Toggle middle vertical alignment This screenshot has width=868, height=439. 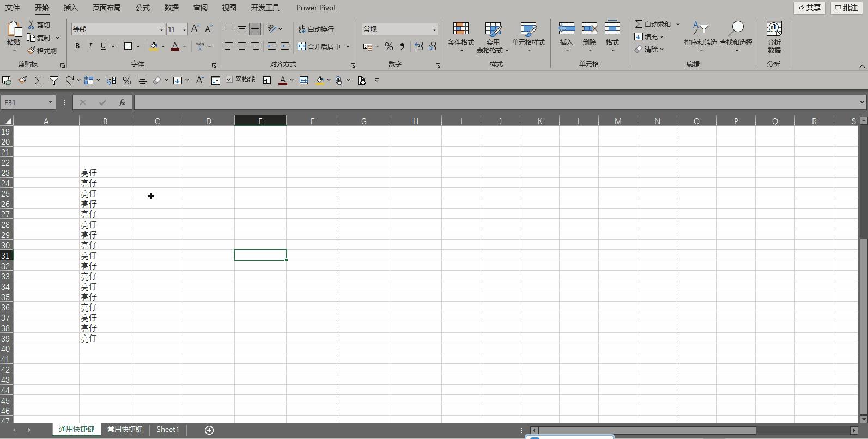[x=242, y=29]
